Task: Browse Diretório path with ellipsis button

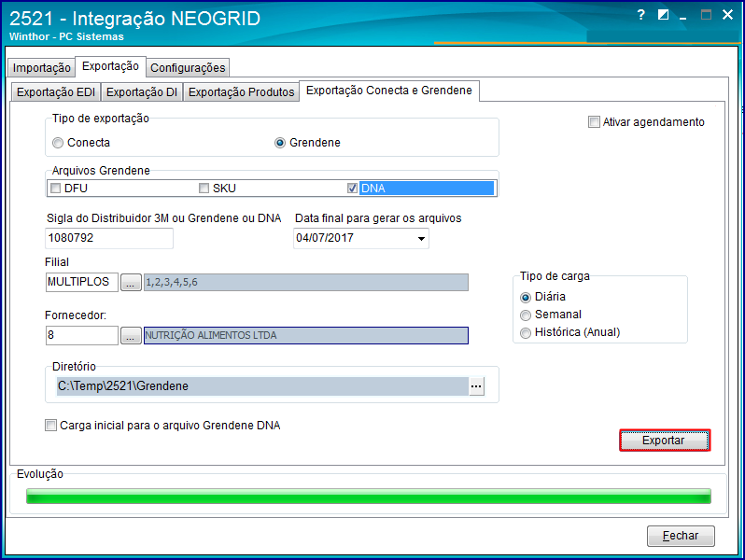Action: pos(476,386)
